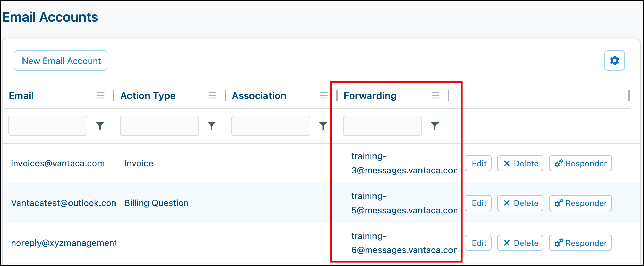Focus the Email filter text box

tap(48, 126)
